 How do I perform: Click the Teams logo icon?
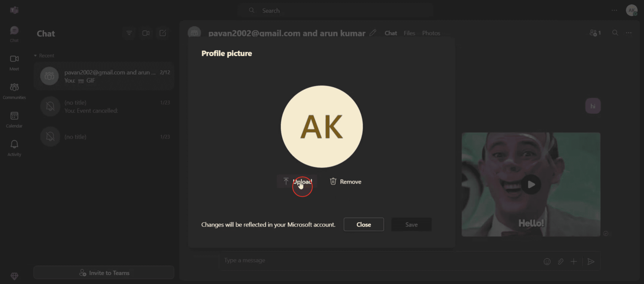[x=14, y=10]
